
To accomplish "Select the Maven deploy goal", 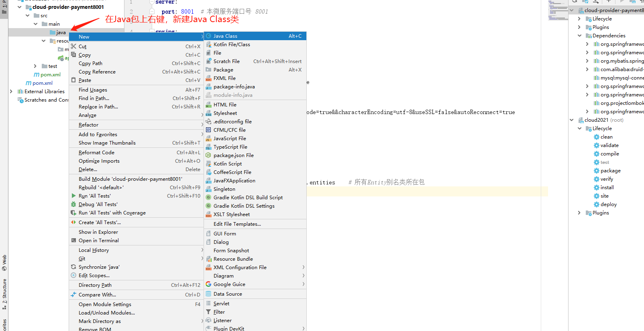I will click(x=608, y=204).
